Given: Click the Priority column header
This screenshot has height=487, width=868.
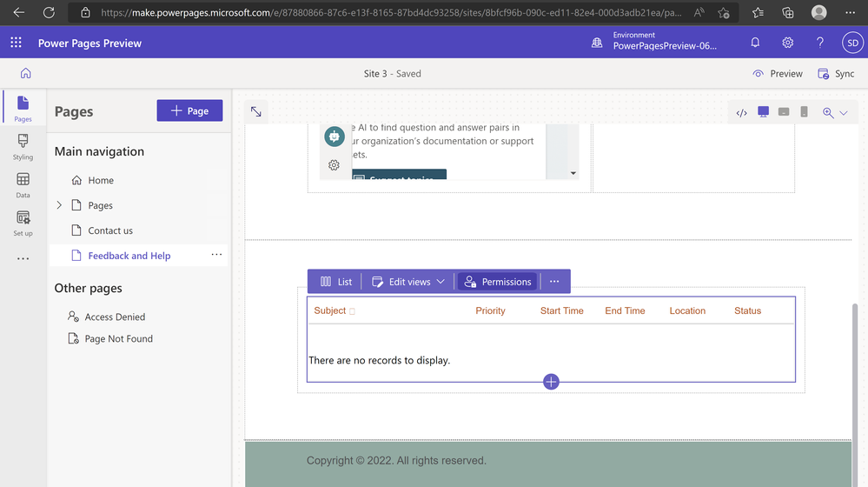Looking at the screenshot, I should pyautogui.click(x=490, y=310).
